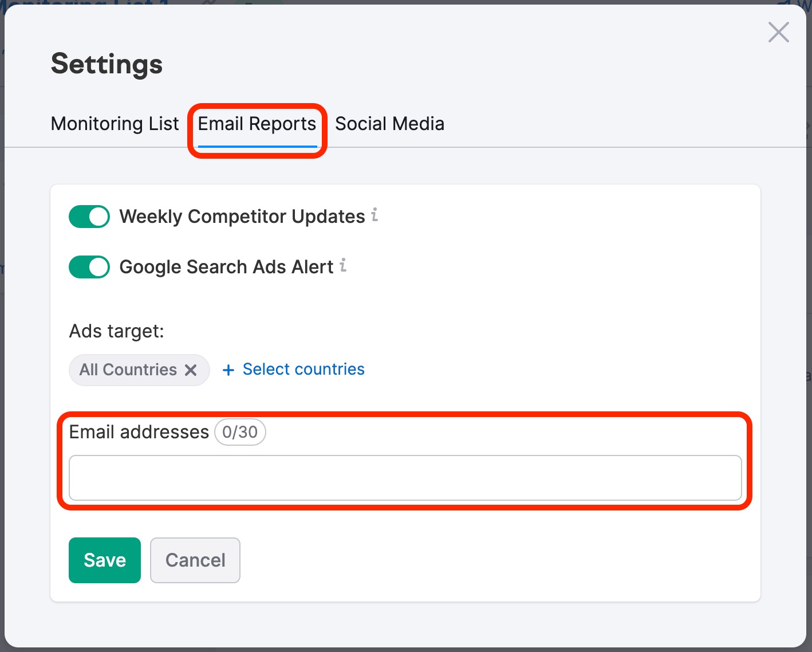Click the Cancel button
The image size is (812, 652).
pyautogui.click(x=195, y=560)
